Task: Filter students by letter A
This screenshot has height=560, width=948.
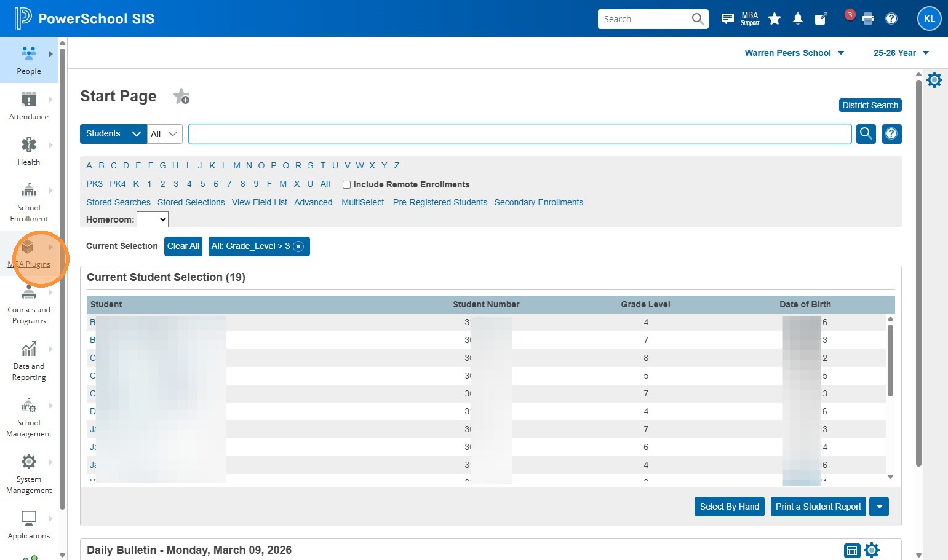Action: pyautogui.click(x=89, y=165)
